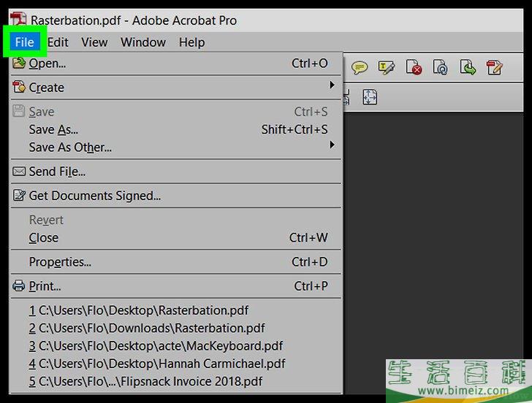This screenshot has width=532, height=403.
Task: Open the Edit menu
Action: [58, 42]
